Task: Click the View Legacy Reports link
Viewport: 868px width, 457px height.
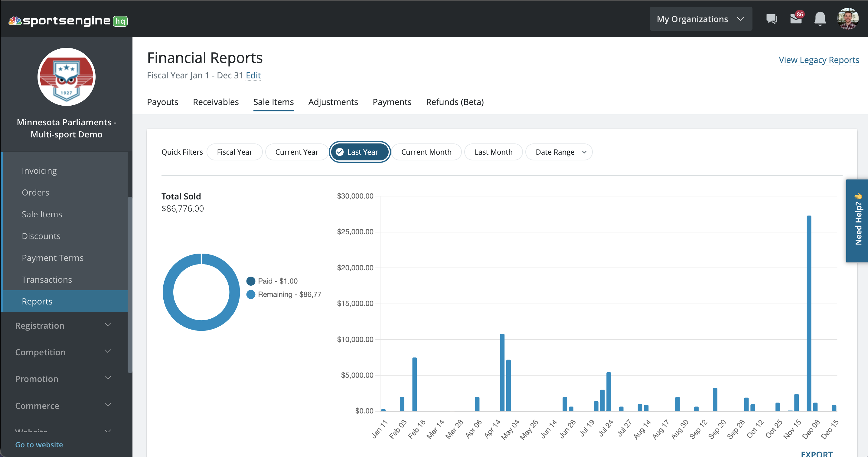Action: [x=818, y=60]
